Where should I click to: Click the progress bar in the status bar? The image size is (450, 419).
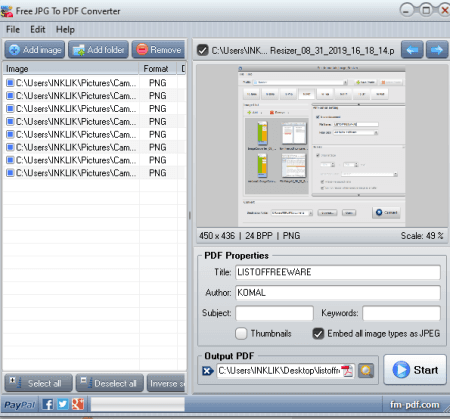[138, 405]
